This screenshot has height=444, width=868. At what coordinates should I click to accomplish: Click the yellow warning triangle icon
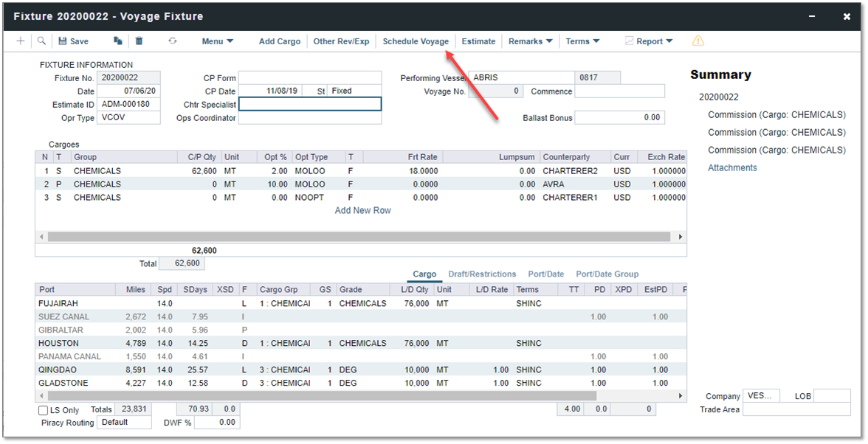[x=697, y=41]
